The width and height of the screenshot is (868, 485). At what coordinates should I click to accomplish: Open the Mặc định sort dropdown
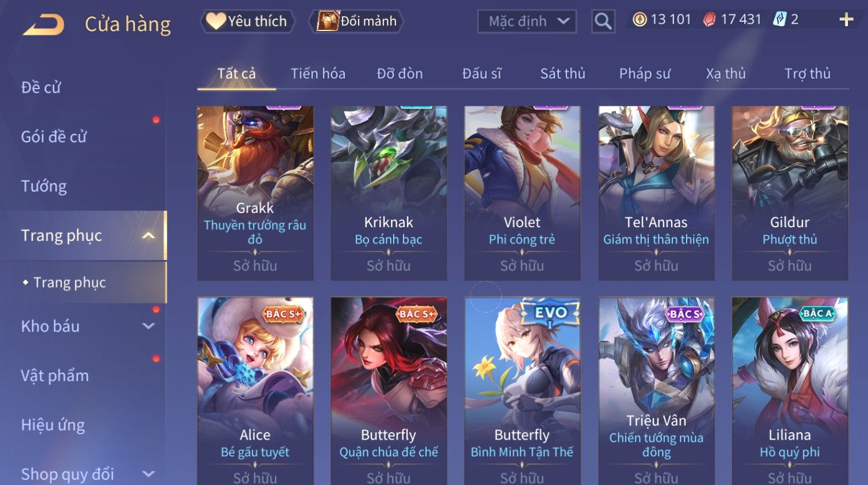[x=527, y=21]
